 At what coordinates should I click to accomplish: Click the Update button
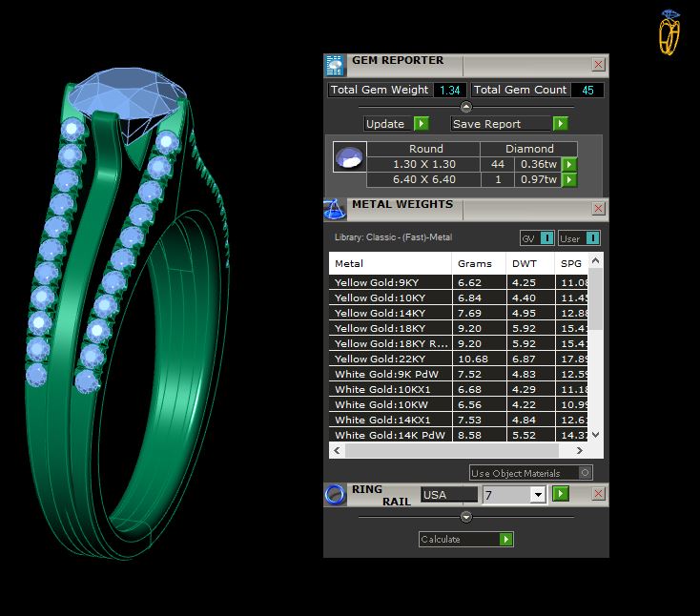pos(389,124)
